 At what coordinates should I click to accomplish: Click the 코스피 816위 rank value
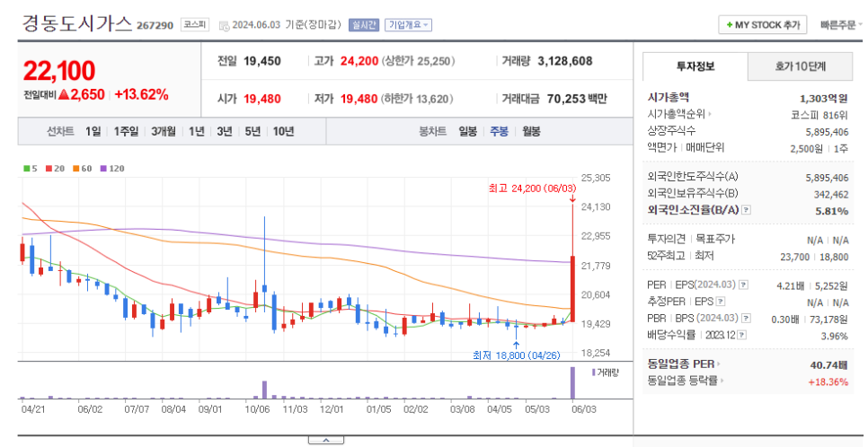819,115
